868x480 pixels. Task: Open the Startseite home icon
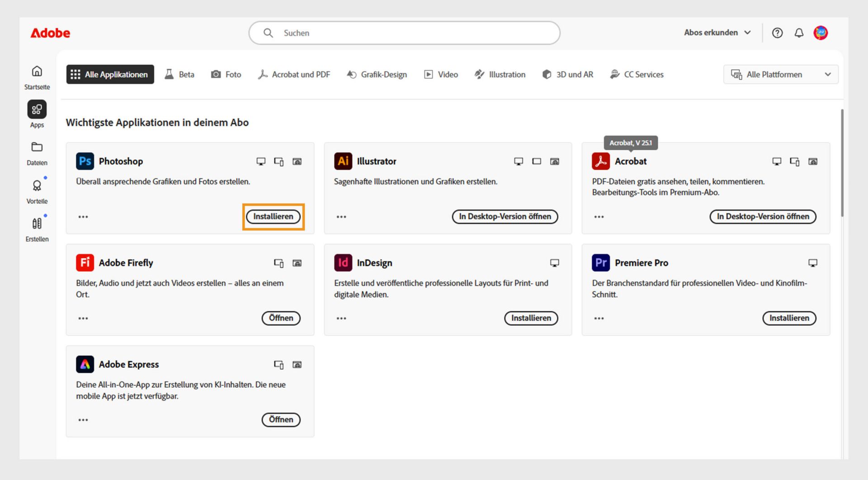coord(37,71)
